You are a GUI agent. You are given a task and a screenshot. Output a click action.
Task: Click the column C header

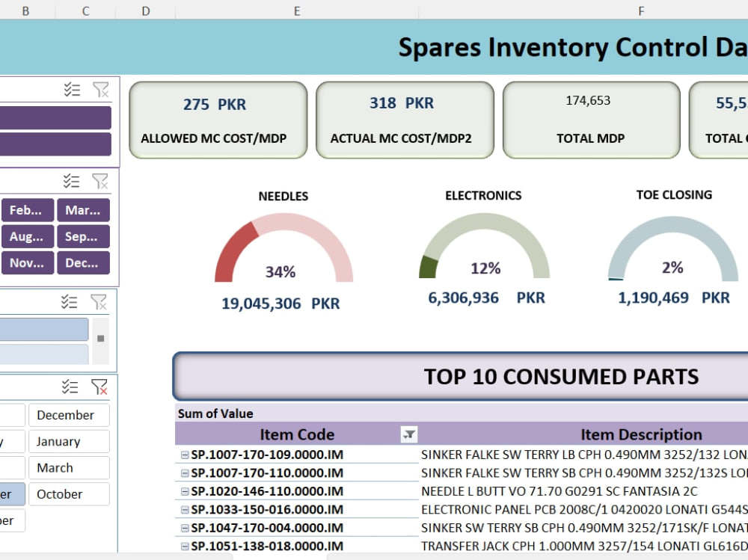(x=85, y=10)
